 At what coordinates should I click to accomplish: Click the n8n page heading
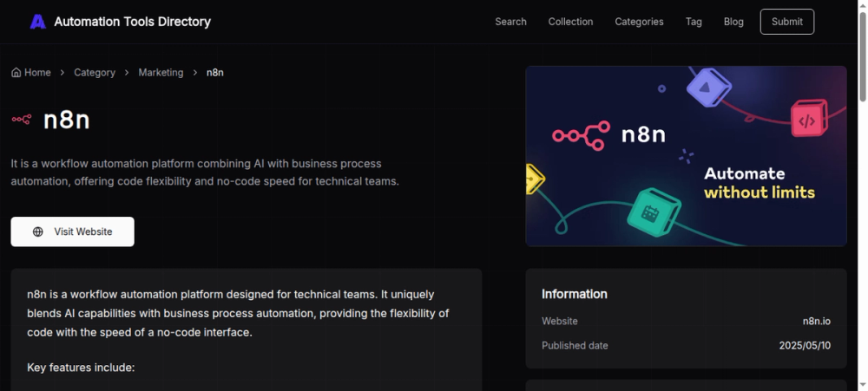tap(67, 120)
